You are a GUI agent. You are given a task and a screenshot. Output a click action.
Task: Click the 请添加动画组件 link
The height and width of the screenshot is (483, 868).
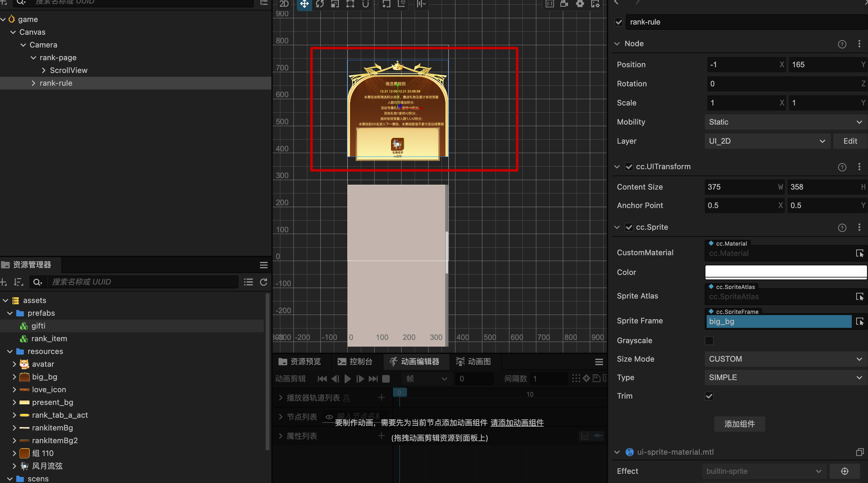point(517,423)
